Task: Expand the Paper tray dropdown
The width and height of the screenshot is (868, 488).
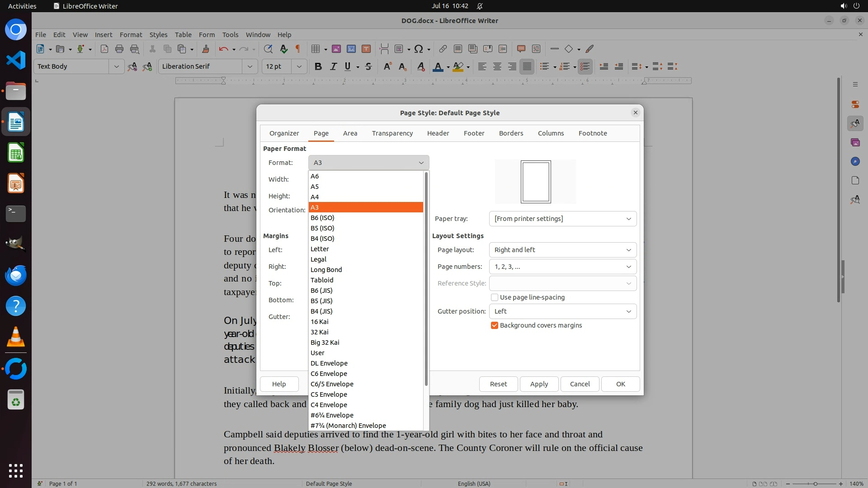Action: coord(562,219)
